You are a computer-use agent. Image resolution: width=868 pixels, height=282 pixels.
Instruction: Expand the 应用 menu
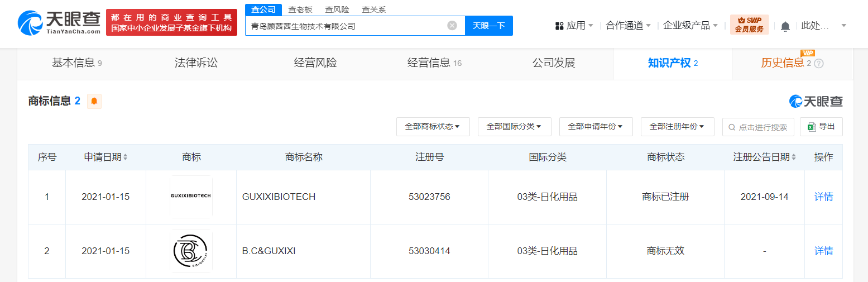[x=574, y=26]
